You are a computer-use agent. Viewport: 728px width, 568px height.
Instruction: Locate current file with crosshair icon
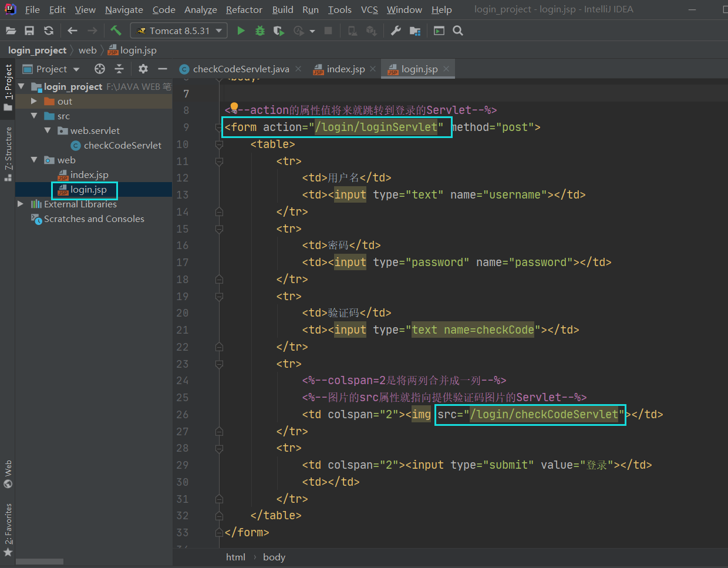(100, 69)
